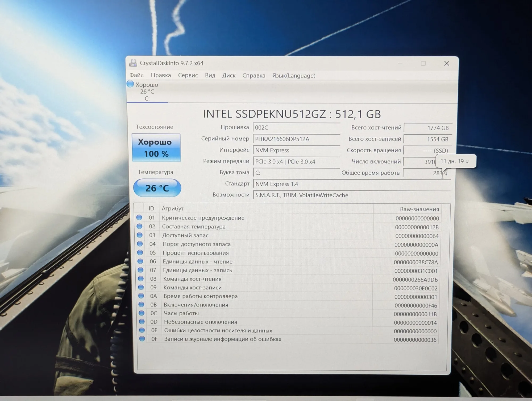Image resolution: width=532 pixels, height=401 pixels.
Task: Click status dot for Единицы данных - чтение
Action: click(140, 261)
